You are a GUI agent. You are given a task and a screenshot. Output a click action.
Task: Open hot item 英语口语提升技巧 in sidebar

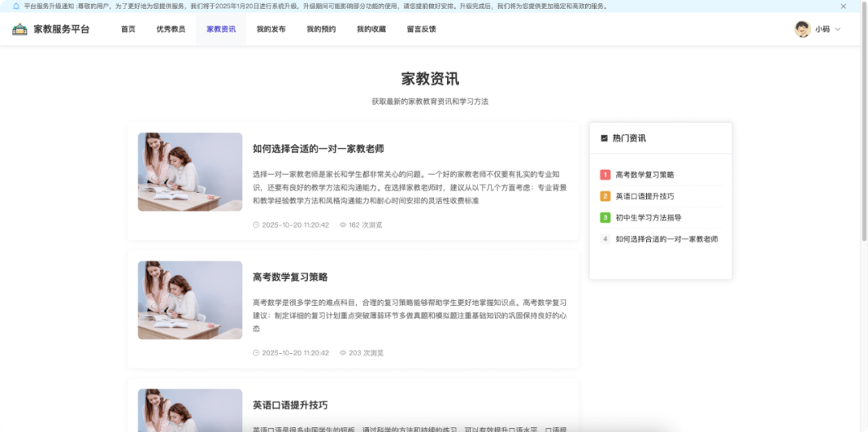[x=645, y=196]
